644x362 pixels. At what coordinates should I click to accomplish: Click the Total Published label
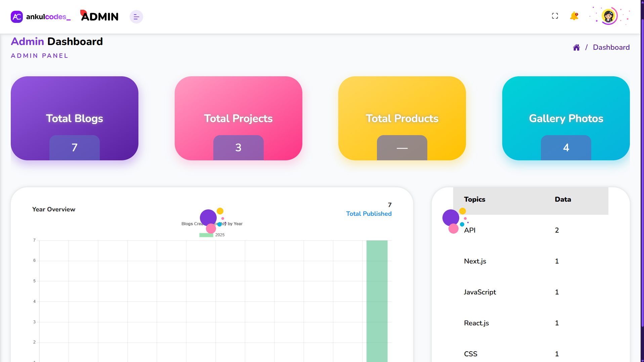coord(369,214)
